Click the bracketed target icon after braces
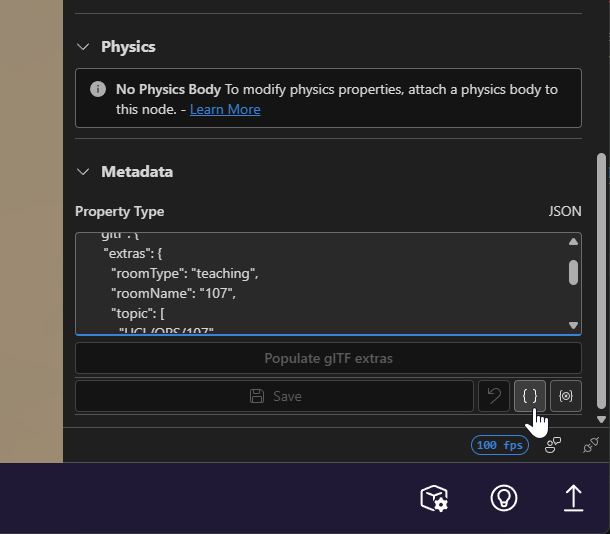The image size is (610, 534). pos(566,396)
